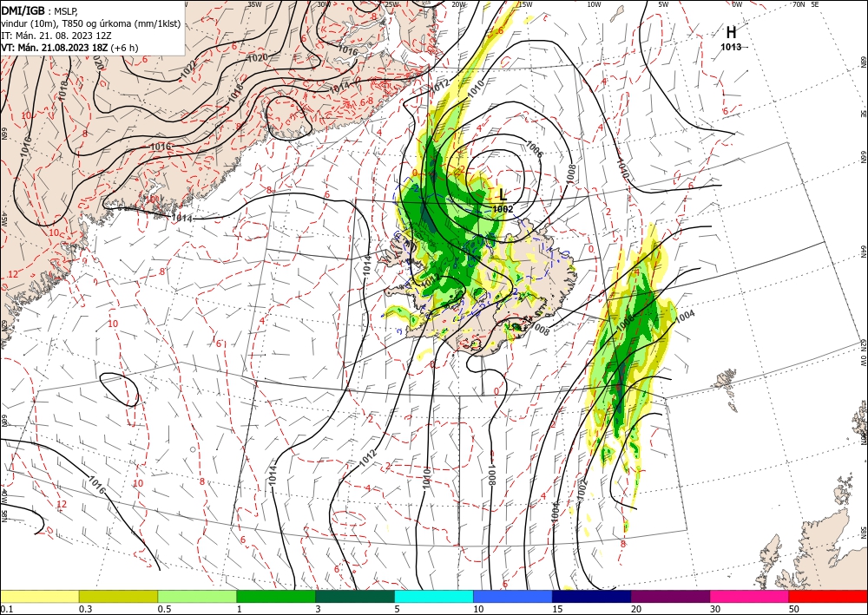
Task: Click the 'DMI/IGB : MSLP,' title text
Action: tap(40, 10)
